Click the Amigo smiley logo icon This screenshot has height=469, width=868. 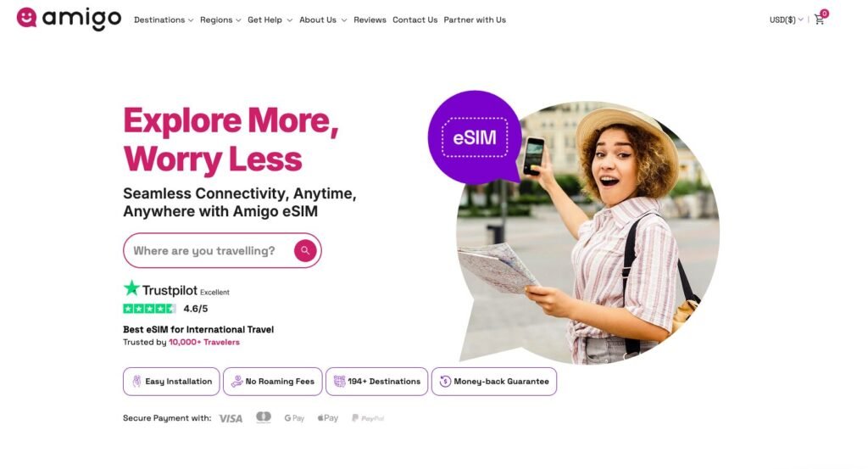tap(26, 17)
